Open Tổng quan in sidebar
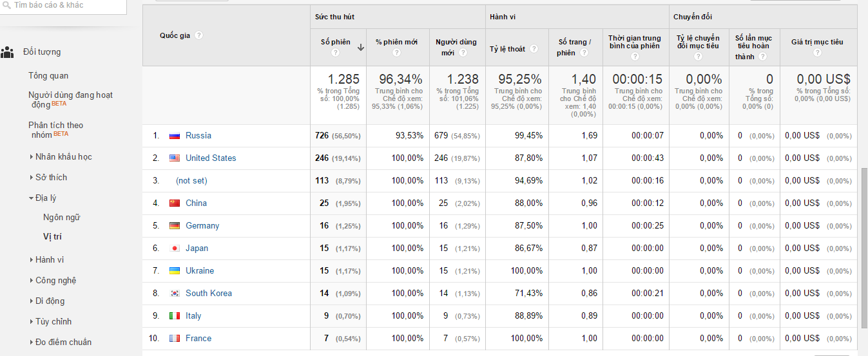 tap(48, 75)
